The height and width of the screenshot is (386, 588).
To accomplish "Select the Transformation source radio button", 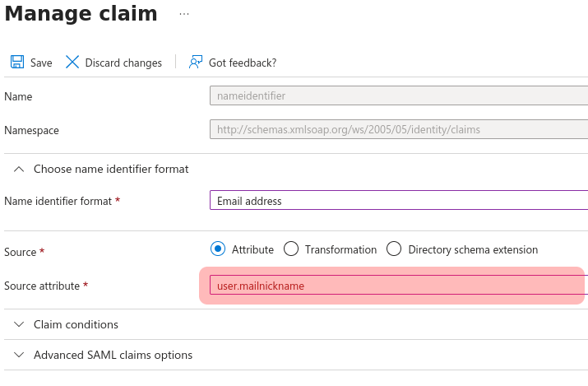I will coord(290,249).
